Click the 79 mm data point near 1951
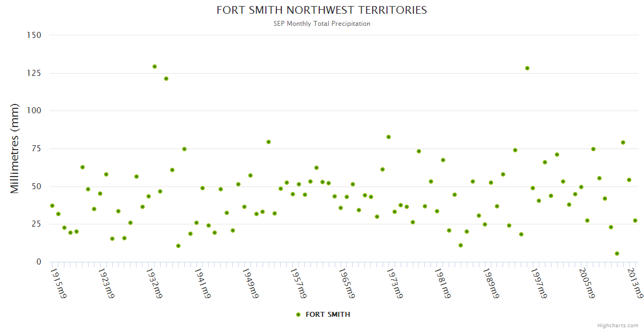644x330 pixels. tap(269, 142)
